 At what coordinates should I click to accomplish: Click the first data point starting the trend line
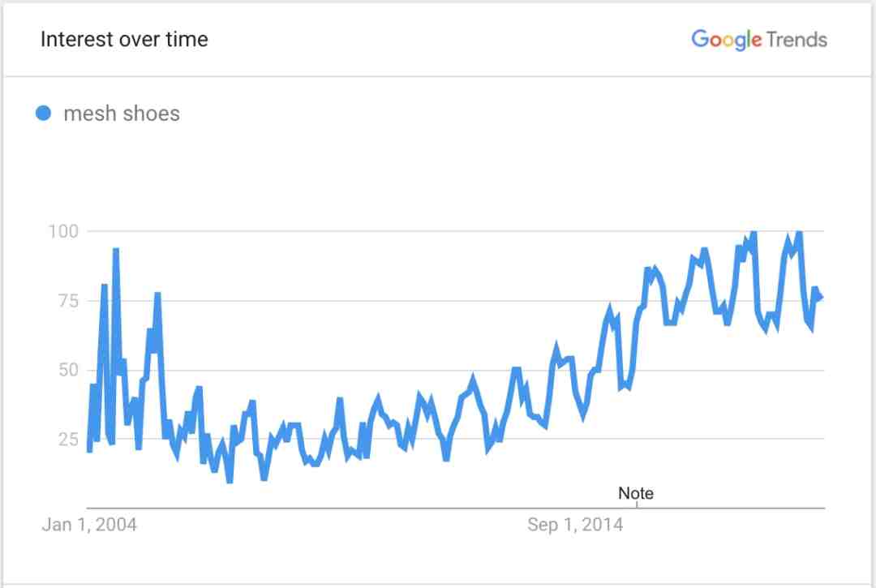tap(89, 449)
